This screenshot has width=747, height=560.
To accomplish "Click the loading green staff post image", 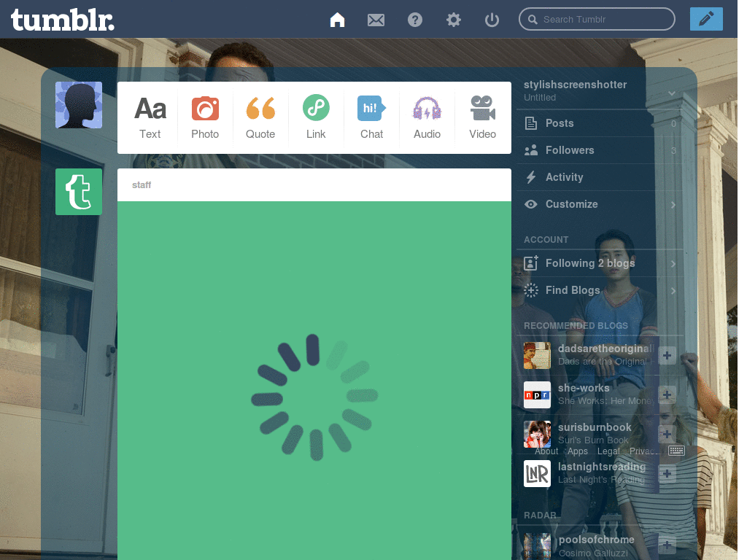I will point(314,381).
